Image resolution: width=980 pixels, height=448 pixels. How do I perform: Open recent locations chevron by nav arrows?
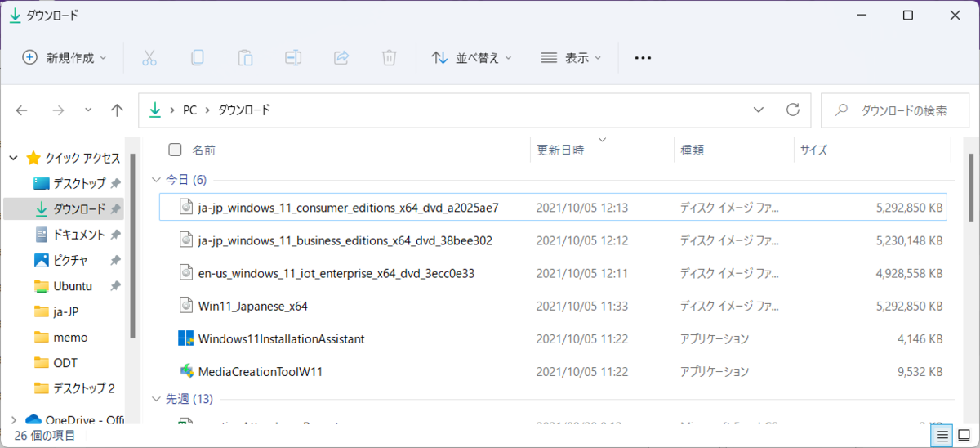88,110
